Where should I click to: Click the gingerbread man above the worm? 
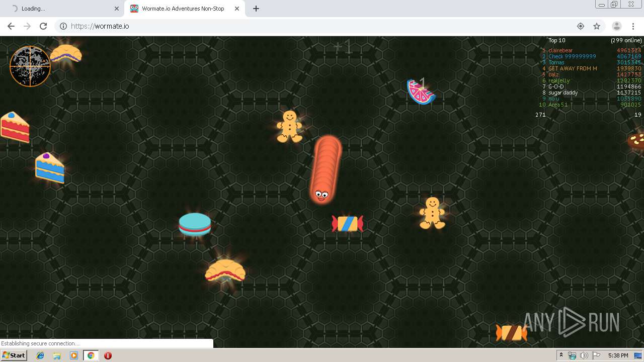(x=289, y=126)
